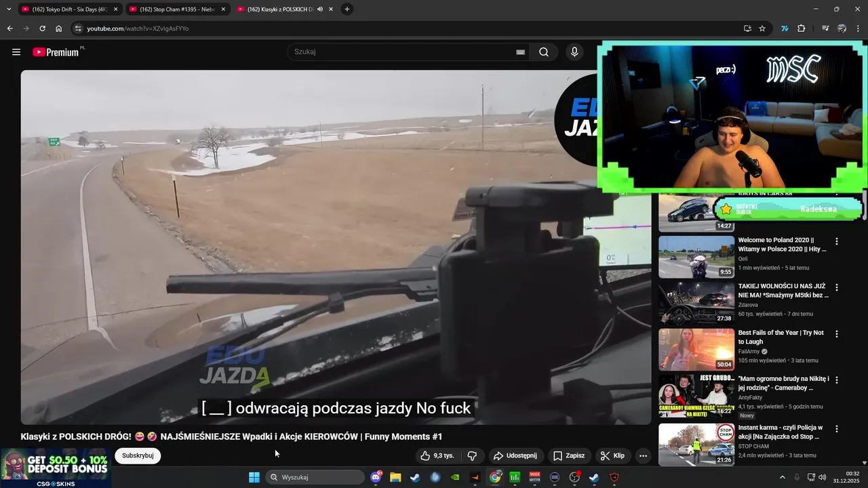Save the video with Zapisz
Image resolution: width=868 pixels, height=488 pixels.
coord(568,456)
